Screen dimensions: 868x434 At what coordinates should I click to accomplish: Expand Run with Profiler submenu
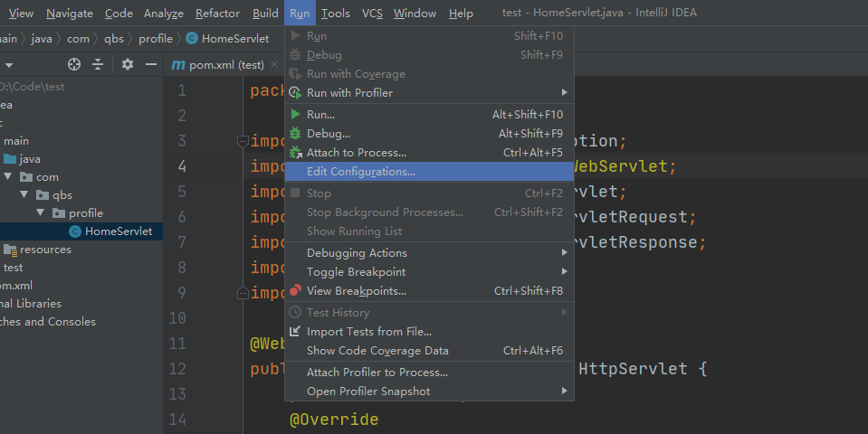click(x=564, y=93)
